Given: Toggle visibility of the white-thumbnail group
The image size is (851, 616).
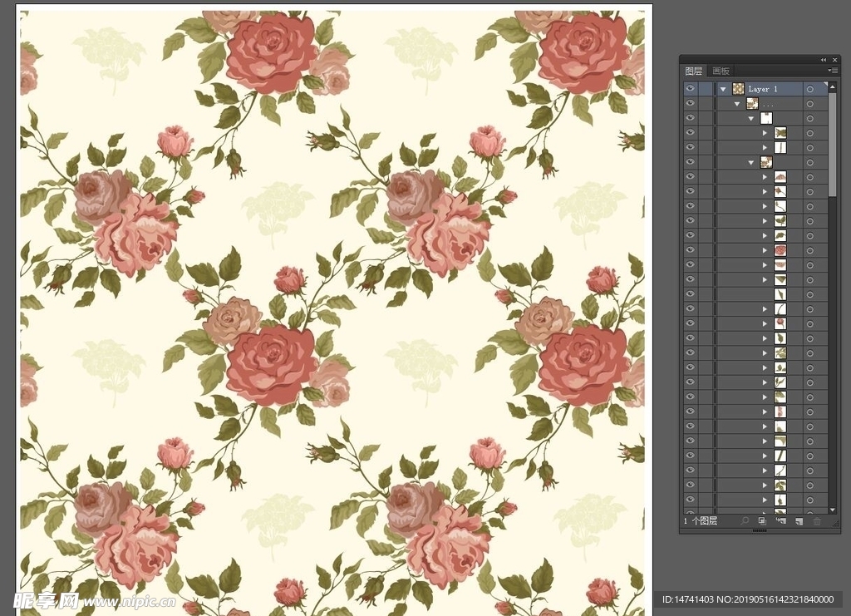Looking at the screenshot, I should click(x=690, y=118).
